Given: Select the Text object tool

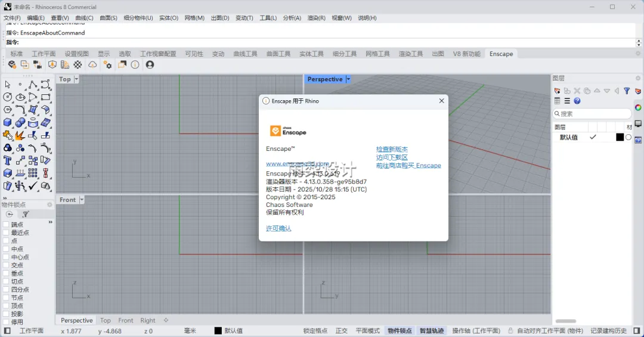Looking at the screenshot, I should [x=7, y=160].
